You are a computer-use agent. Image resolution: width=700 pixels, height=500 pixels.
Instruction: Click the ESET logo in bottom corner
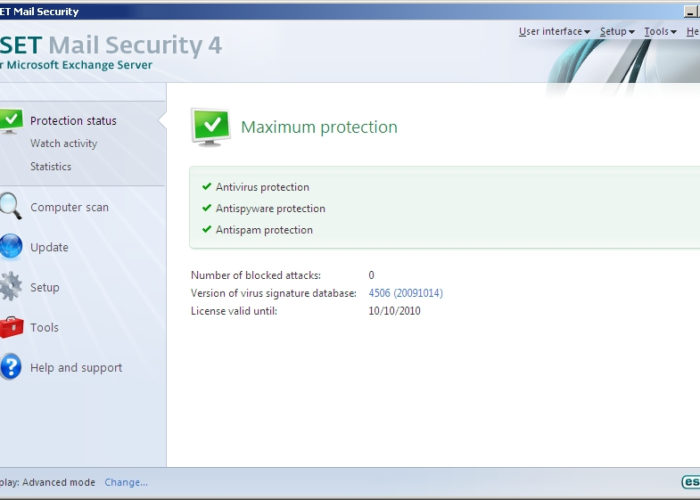point(691,482)
